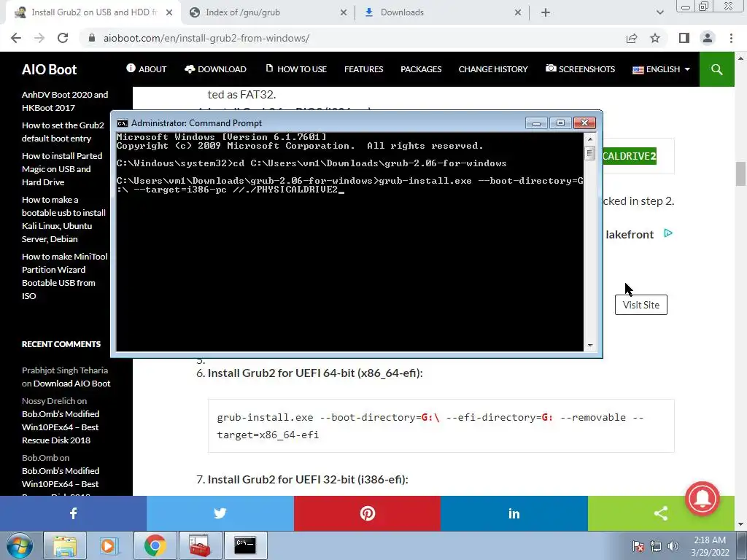
Task: Expand the tab search chevron
Action: [x=659, y=13]
